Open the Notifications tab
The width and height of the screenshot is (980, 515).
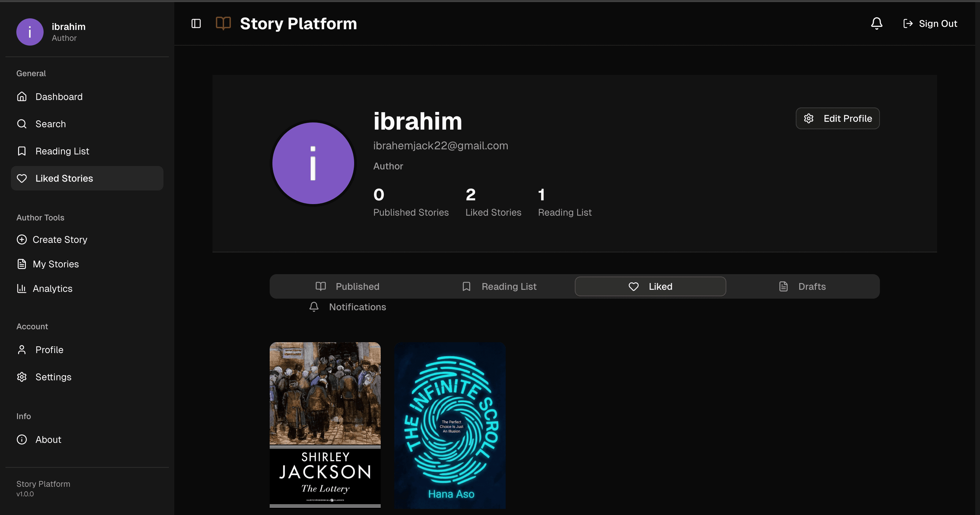[x=347, y=307]
